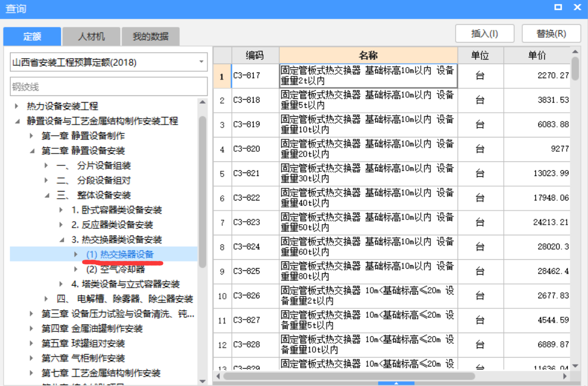Select code cell C3-827

(255, 320)
